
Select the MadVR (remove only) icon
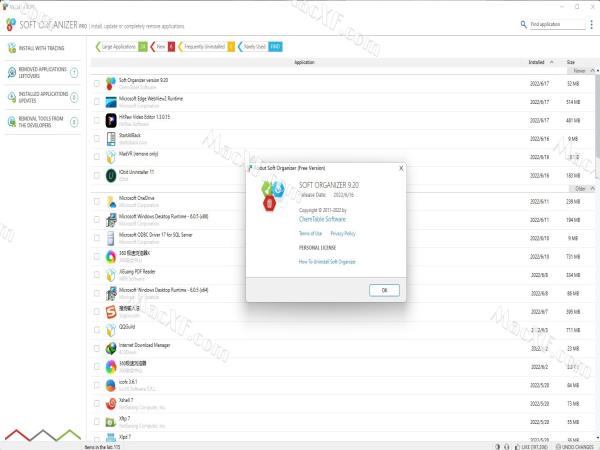click(x=111, y=157)
